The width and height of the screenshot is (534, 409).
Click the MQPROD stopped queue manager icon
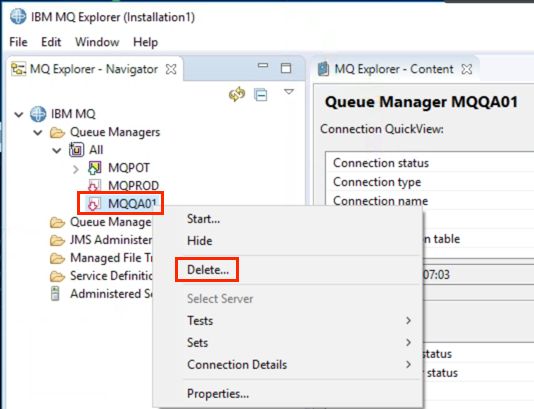[94, 186]
